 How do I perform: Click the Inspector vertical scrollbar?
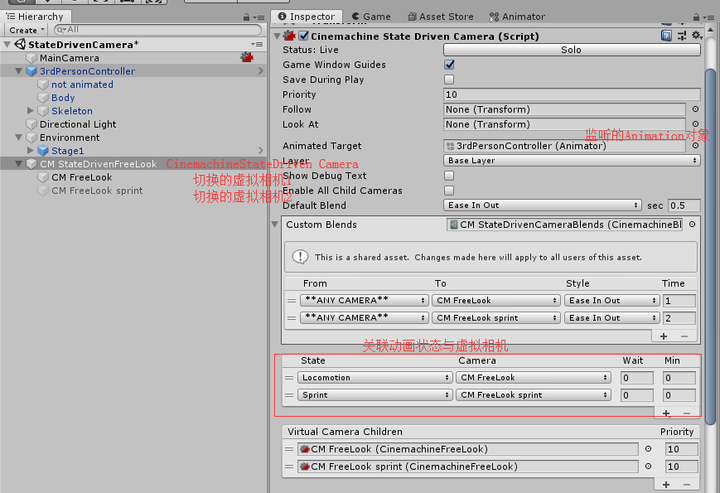tap(710, 247)
